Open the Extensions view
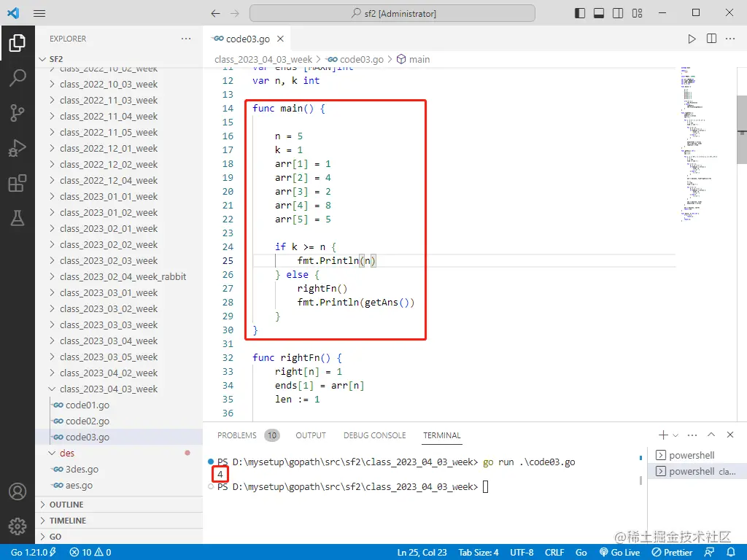Screen dimensions: 747x560 (x=18, y=183)
